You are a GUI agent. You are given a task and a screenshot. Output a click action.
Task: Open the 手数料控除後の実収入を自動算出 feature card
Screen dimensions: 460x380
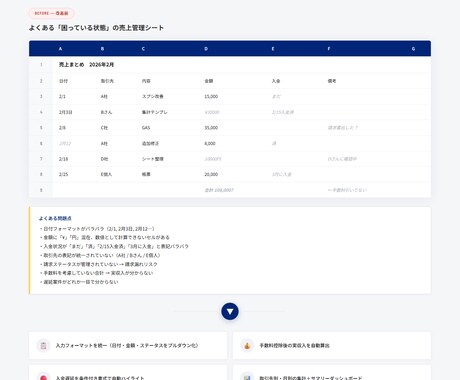(332, 346)
